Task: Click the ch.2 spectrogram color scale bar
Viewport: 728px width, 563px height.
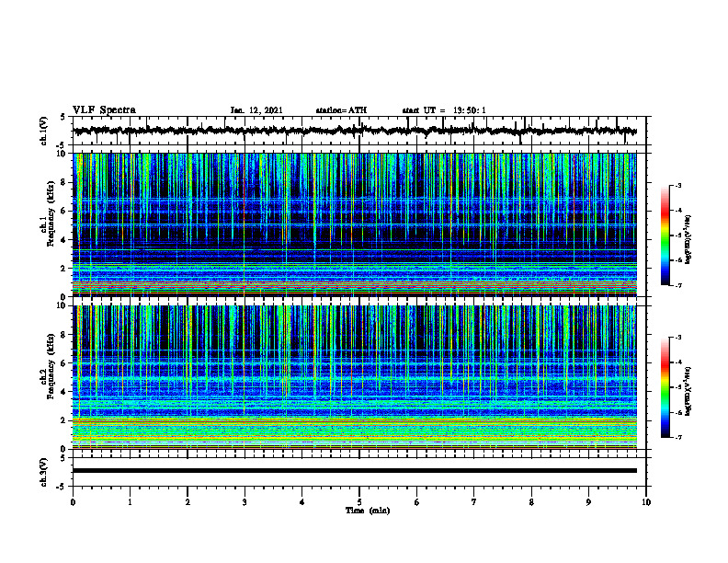Action: 665,387
